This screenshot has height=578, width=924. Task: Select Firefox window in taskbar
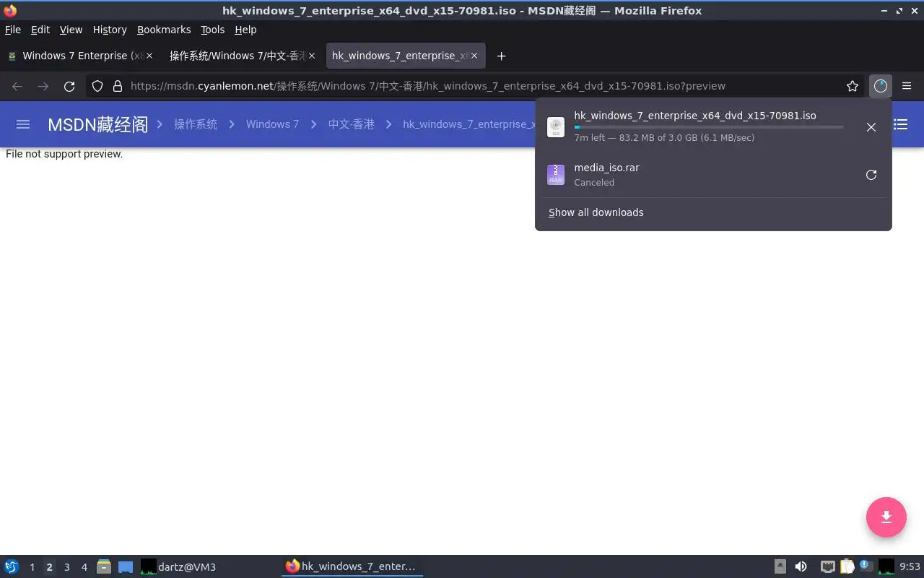352,567
